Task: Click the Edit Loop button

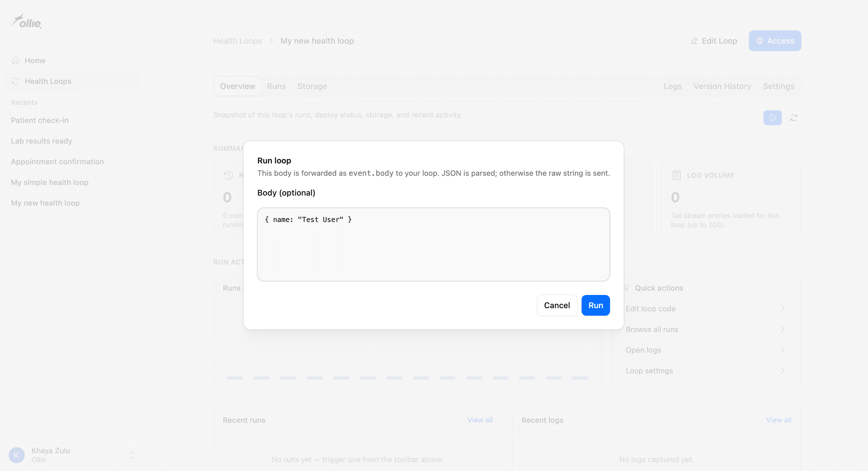Action: click(x=714, y=41)
